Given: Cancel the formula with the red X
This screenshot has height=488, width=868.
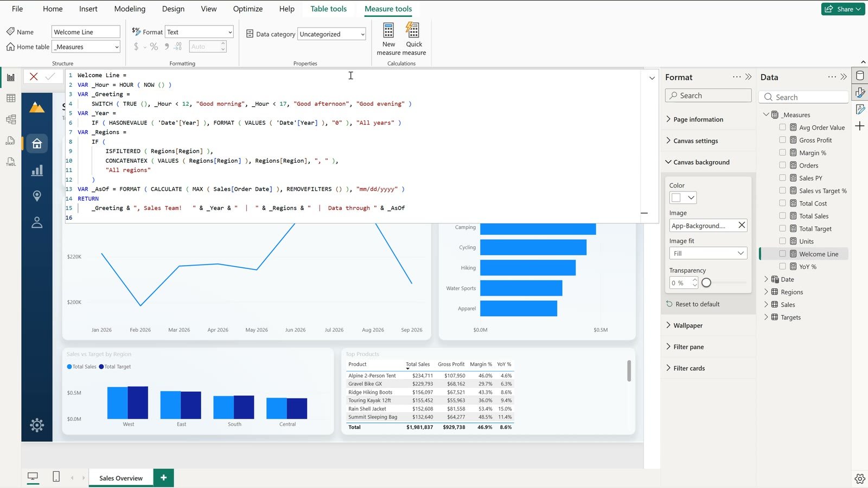Looking at the screenshot, I should [x=34, y=76].
